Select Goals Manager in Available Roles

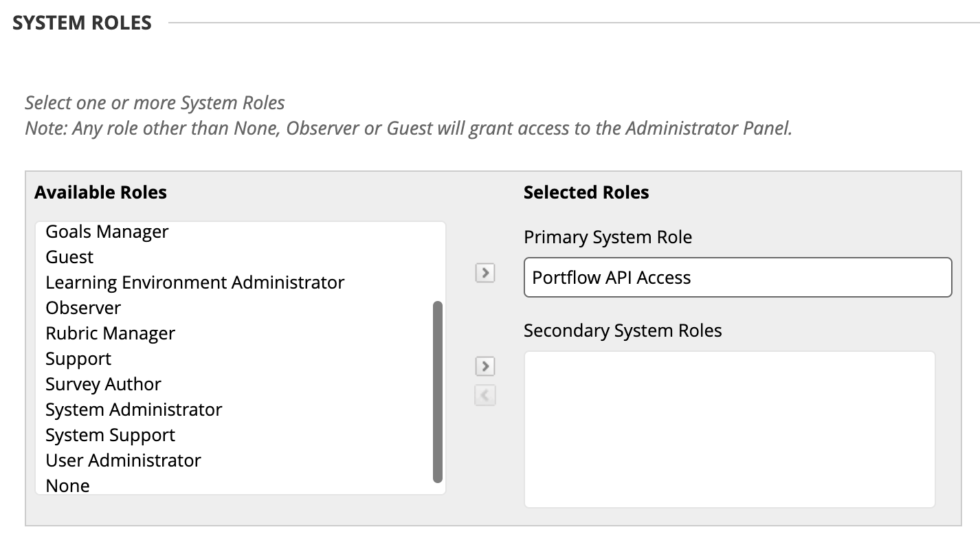click(107, 232)
